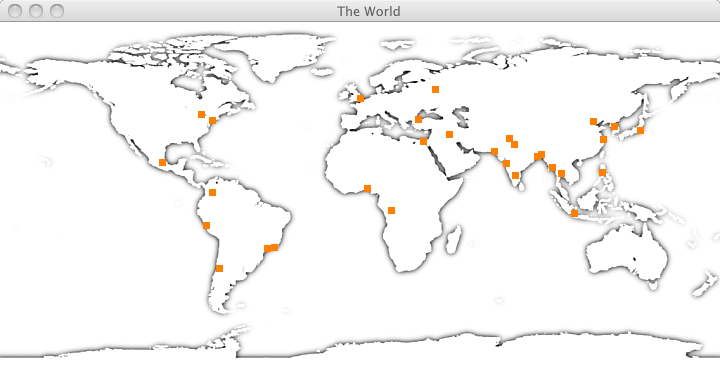
Task: Click the marker on Japan
Action: 641,130
